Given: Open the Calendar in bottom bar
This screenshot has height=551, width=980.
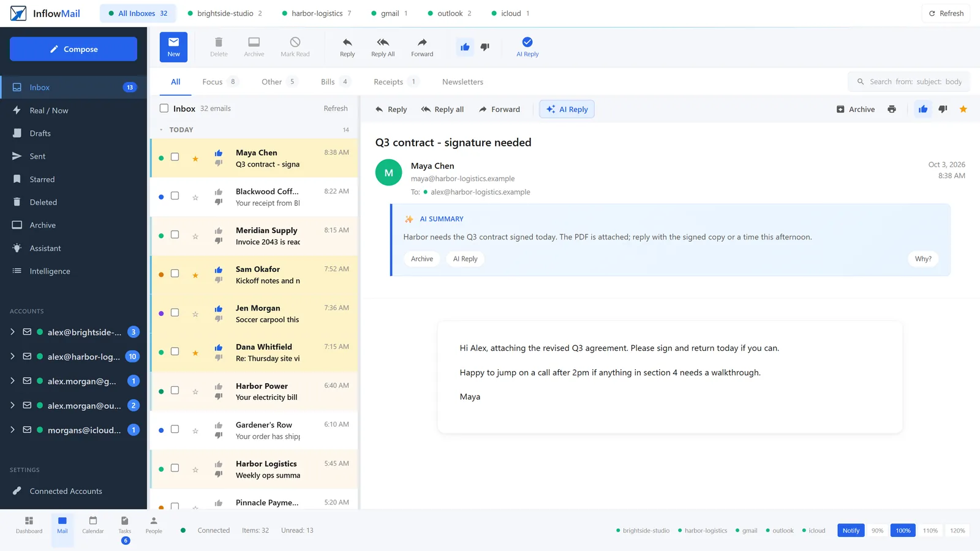Looking at the screenshot, I should (x=93, y=525).
